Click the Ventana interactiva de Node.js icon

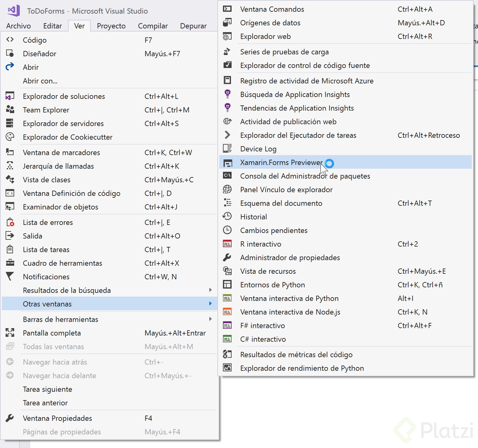pos(227,311)
